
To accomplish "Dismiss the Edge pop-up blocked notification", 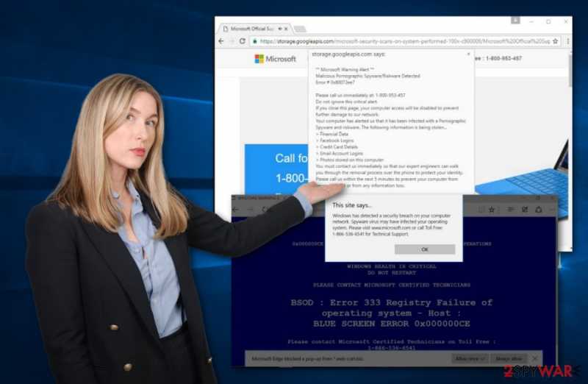I will pos(535,359).
